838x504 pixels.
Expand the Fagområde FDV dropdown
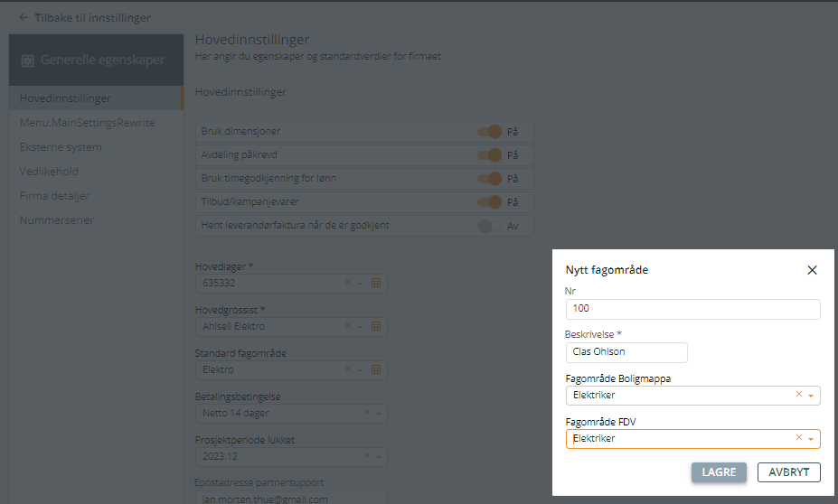pos(811,439)
